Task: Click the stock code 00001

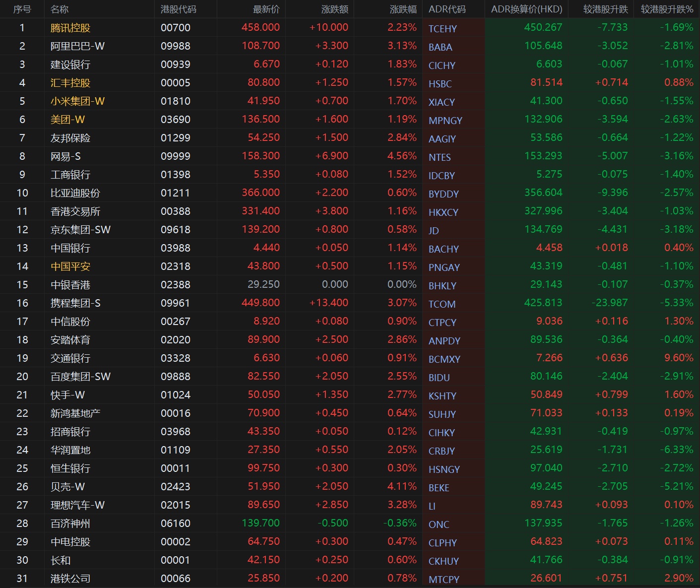Action: 176,560
